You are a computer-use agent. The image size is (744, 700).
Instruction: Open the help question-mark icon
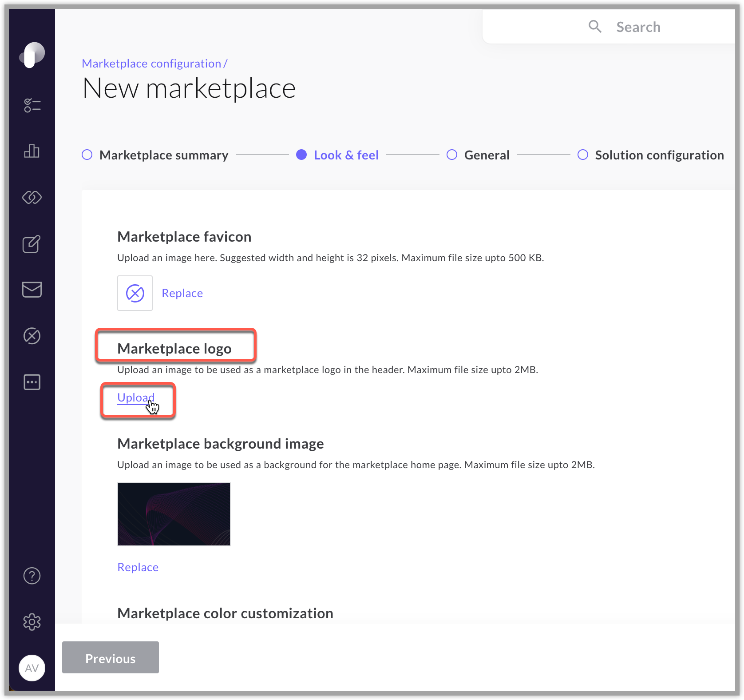(32, 576)
